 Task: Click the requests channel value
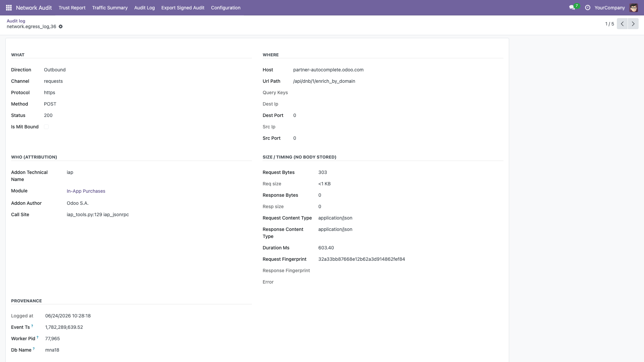pos(53,81)
